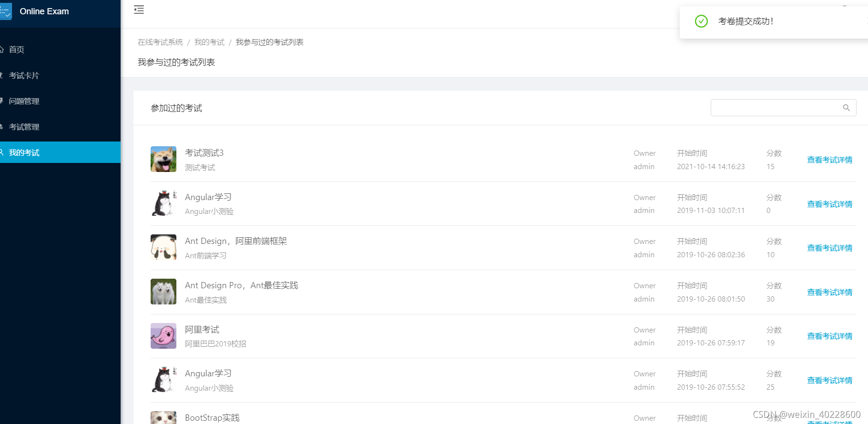The height and width of the screenshot is (424, 868).
Task: View exam details for 考试测试3
Action: (x=829, y=160)
